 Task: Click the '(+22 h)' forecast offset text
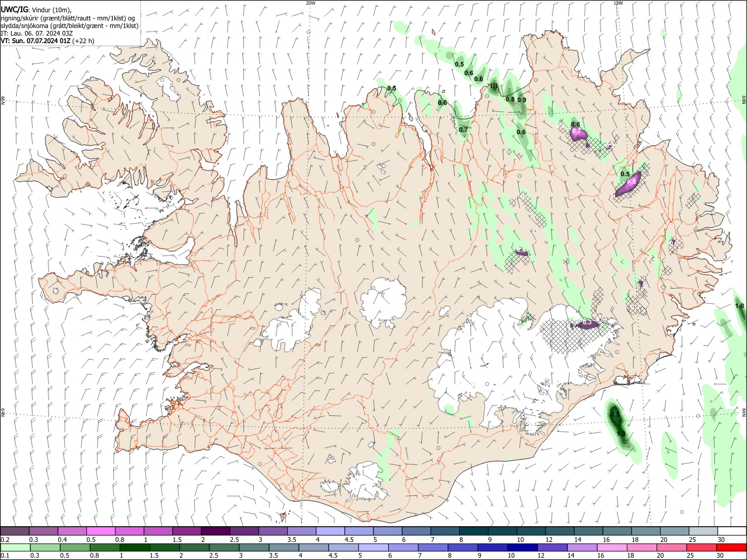pos(84,41)
